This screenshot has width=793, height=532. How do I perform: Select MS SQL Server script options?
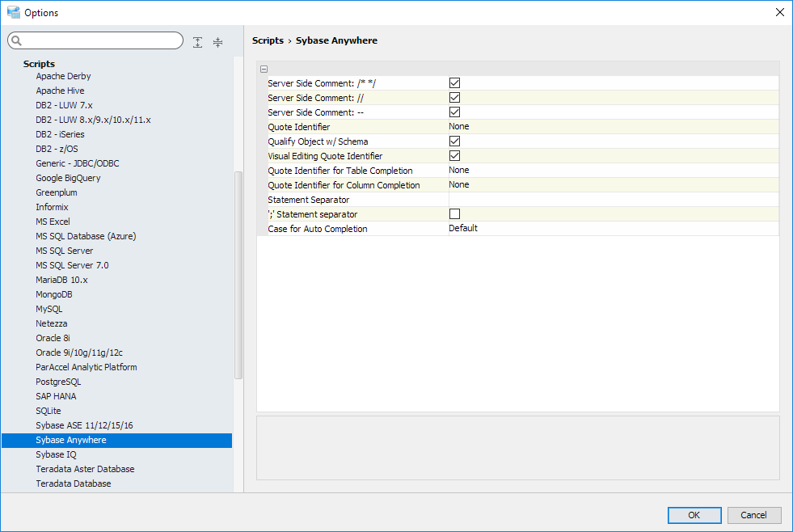point(65,251)
